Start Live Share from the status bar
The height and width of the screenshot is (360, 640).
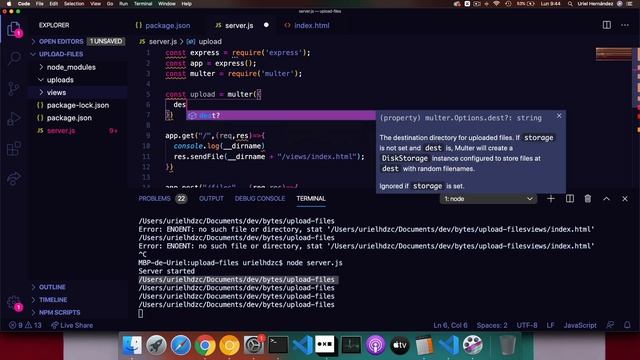pos(72,325)
